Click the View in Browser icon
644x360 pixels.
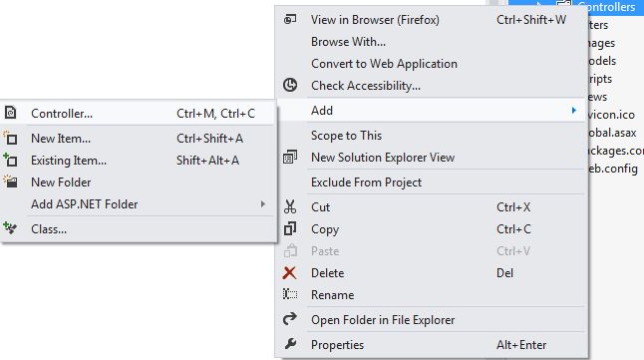pos(290,19)
